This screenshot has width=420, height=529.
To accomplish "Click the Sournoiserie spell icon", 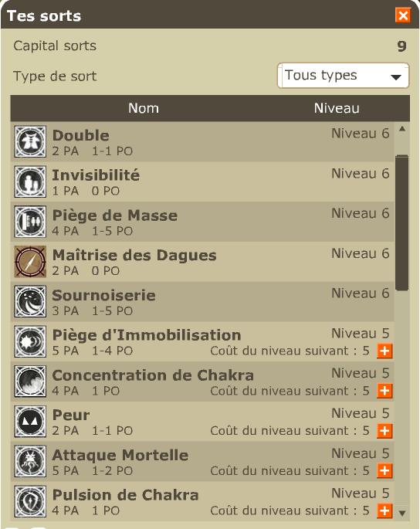I will [x=30, y=302].
